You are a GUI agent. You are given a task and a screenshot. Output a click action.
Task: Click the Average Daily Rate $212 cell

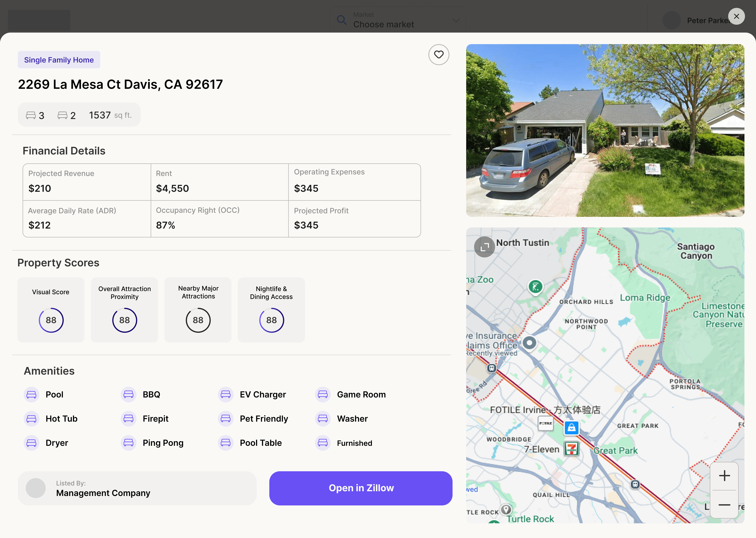[x=87, y=219]
